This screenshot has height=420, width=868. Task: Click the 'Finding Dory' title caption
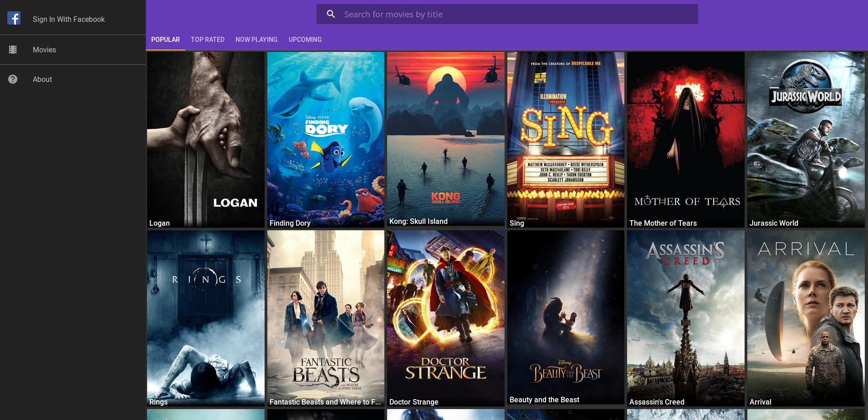click(290, 223)
